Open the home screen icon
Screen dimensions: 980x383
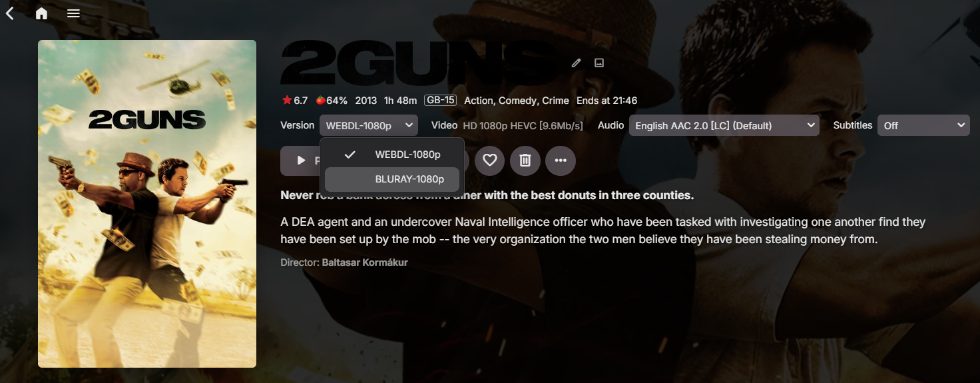(41, 13)
